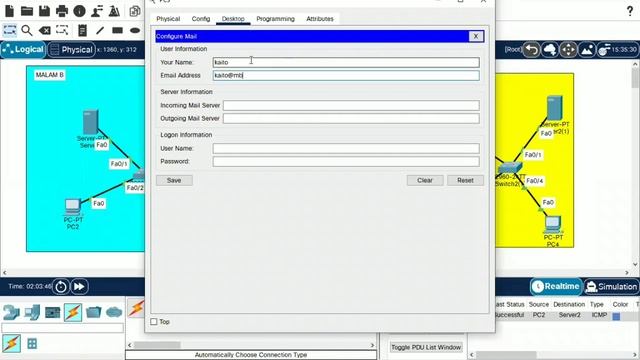
Task: Select Switch2 in the yellow area
Action: [509, 168]
